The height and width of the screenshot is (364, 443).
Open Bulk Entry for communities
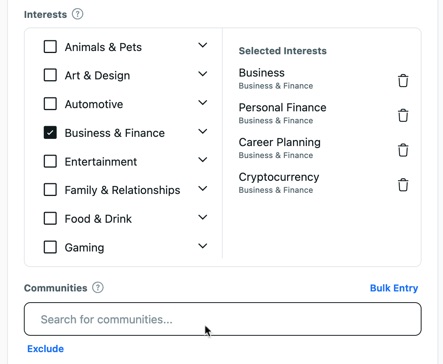(x=394, y=288)
